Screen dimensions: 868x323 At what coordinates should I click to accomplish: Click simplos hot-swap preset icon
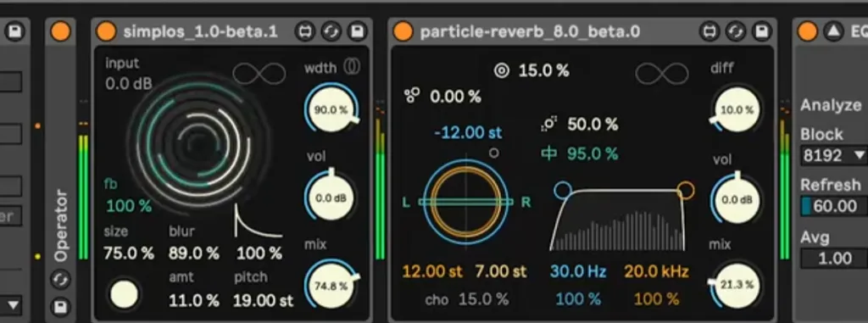331,31
